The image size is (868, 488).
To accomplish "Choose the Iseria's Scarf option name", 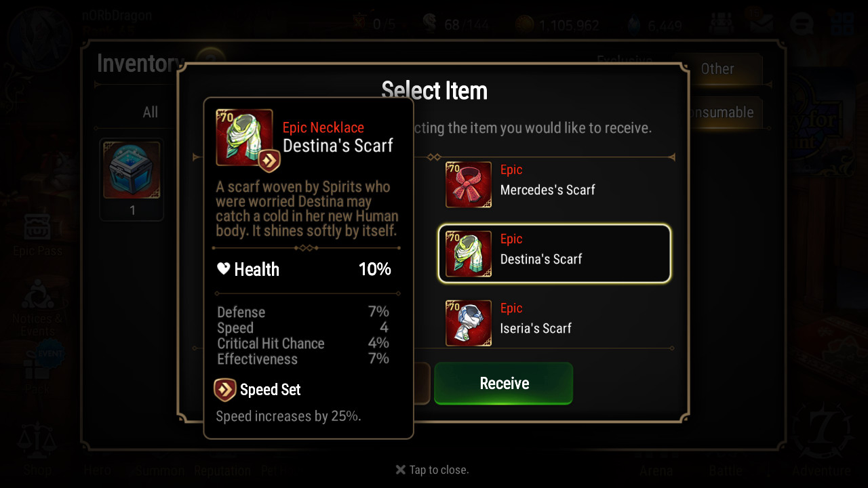I will (x=536, y=329).
